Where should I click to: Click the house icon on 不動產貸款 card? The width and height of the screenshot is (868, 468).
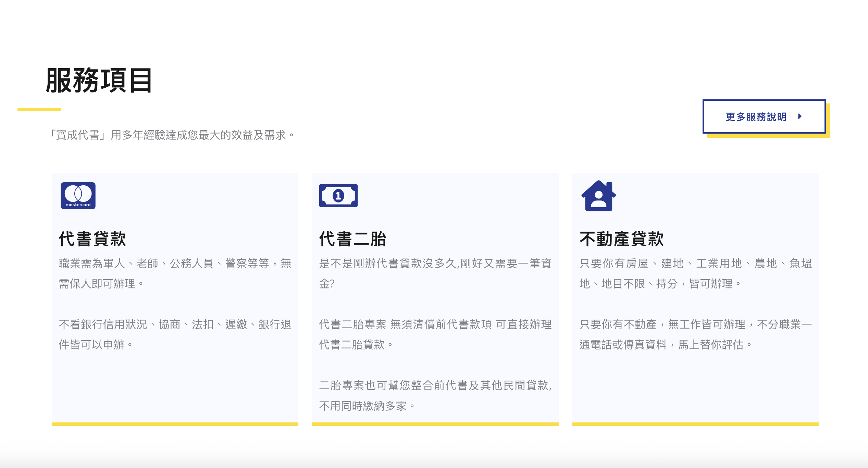tap(598, 196)
